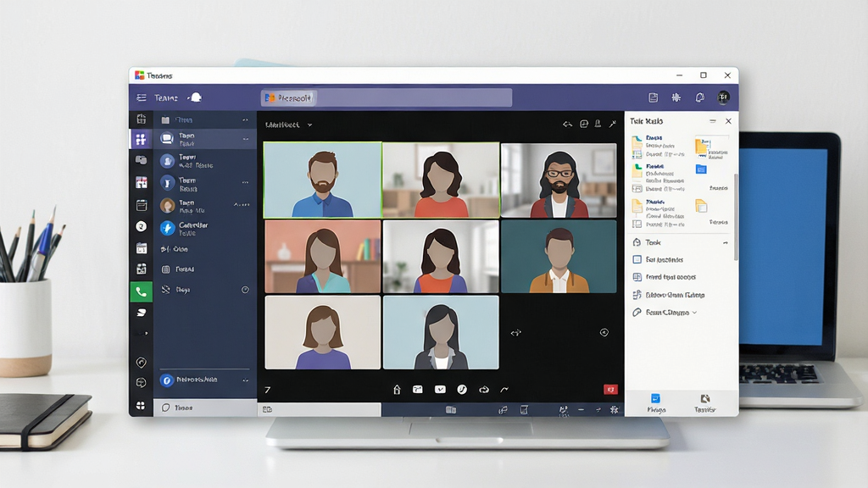This screenshot has width=868, height=488.
Task: Select the woman in purple top video tile
Action: (x=323, y=332)
